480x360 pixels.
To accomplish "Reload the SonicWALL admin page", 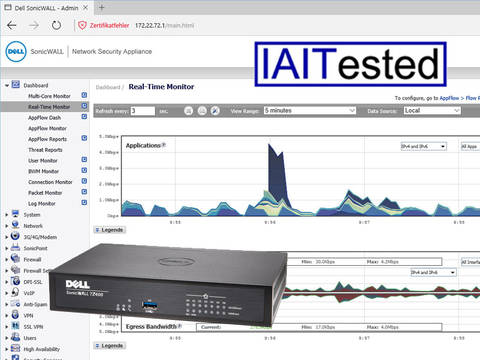I will (56, 25).
